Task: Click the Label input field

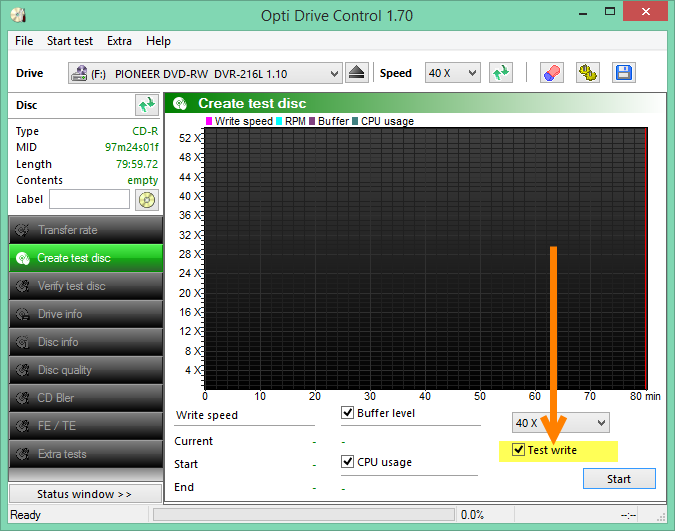Action: click(x=90, y=199)
